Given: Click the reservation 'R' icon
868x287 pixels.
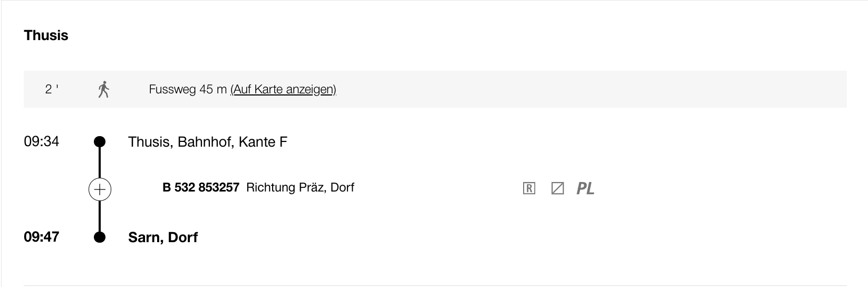Looking at the screenshot, I should (529, 188).
